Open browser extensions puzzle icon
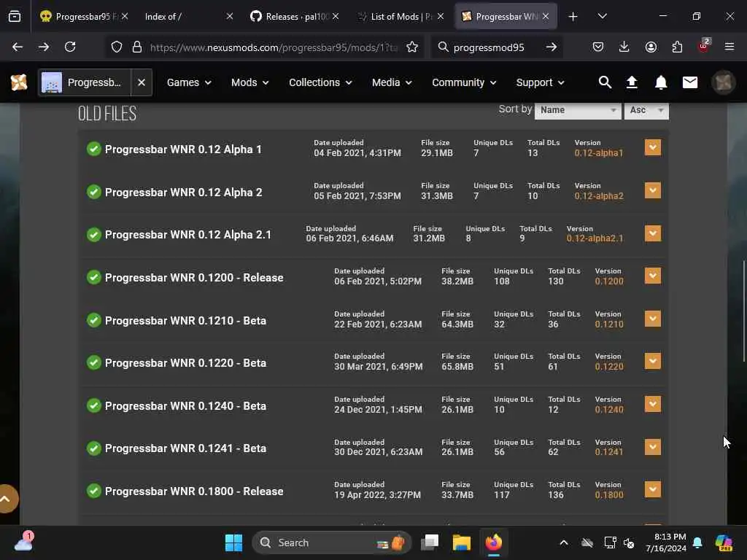Screen dimensions: 747x560 coord(677,47)
